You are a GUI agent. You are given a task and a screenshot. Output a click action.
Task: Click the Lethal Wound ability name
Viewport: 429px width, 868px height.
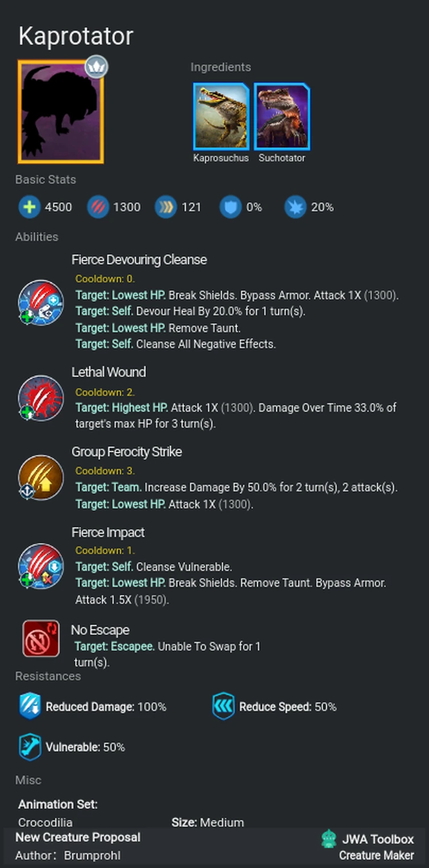coord(109,372)
